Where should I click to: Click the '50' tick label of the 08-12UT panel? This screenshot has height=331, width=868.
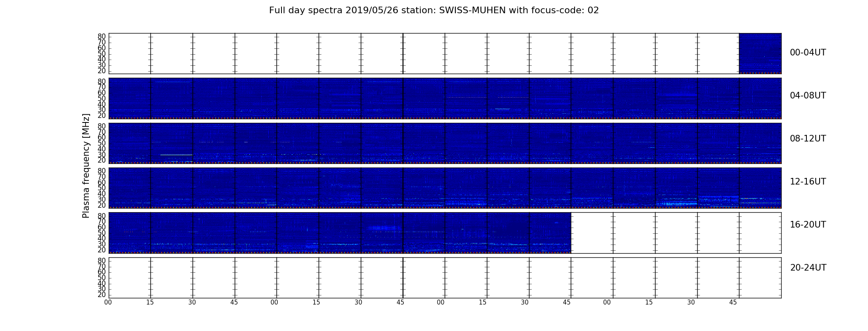[102, 143]
